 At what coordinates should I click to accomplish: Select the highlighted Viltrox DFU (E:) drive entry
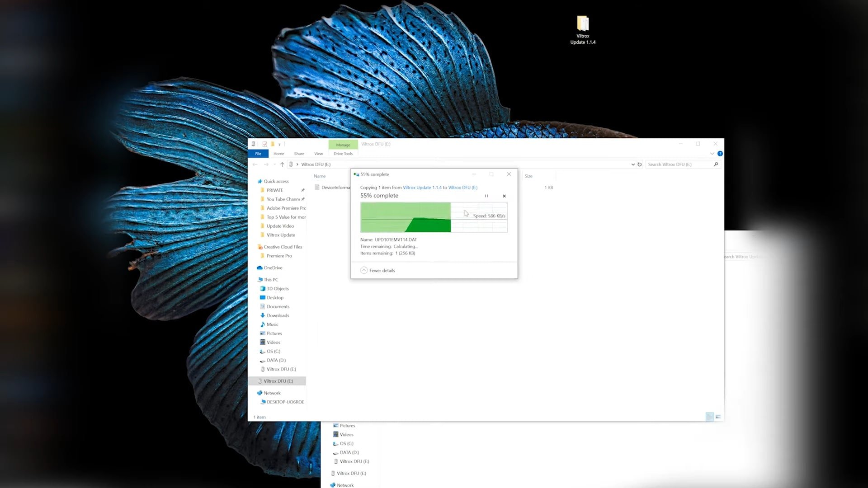tap(277, 381)
